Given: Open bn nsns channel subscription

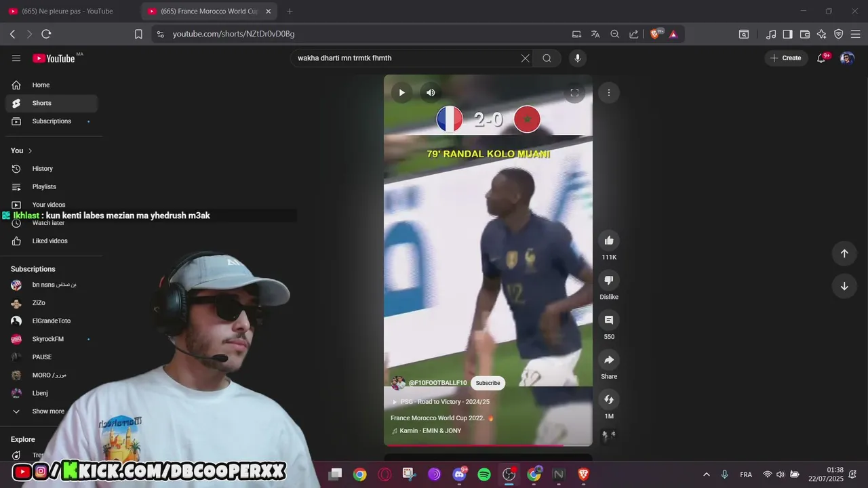Looking at the screenshot, I should (x=52, y=285).
